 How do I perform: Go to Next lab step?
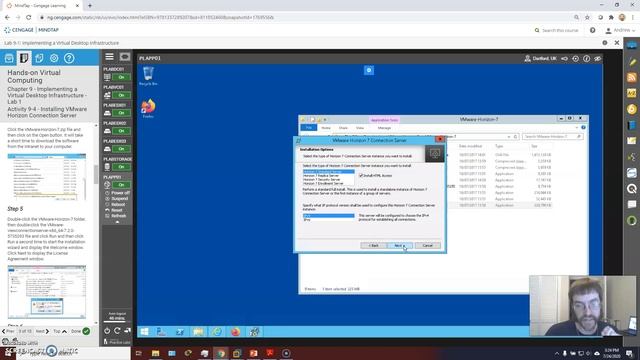(x=42, y=331)
